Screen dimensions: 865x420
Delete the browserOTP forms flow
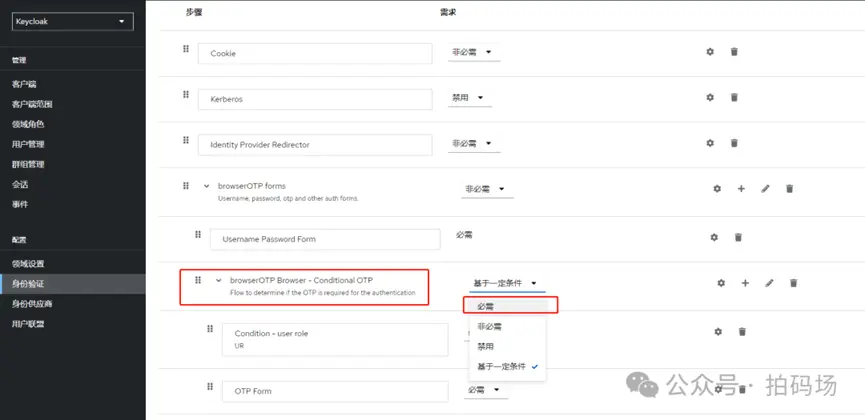point(789,189)
